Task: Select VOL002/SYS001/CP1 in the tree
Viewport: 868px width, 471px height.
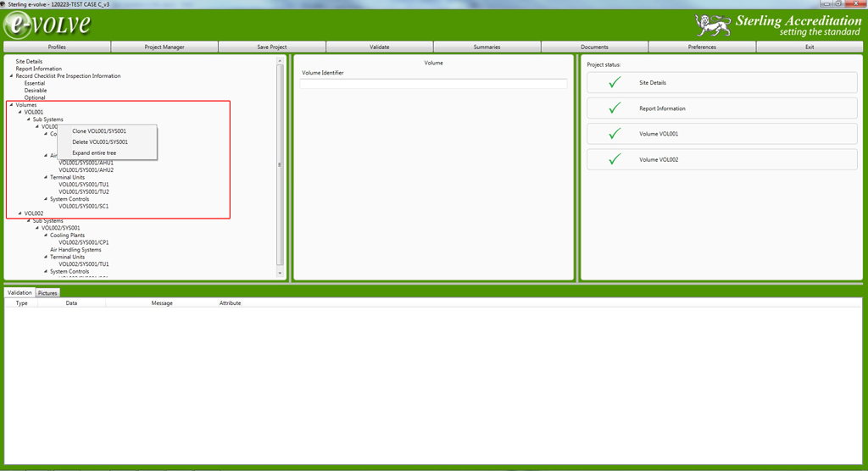Action: [84, 242]
